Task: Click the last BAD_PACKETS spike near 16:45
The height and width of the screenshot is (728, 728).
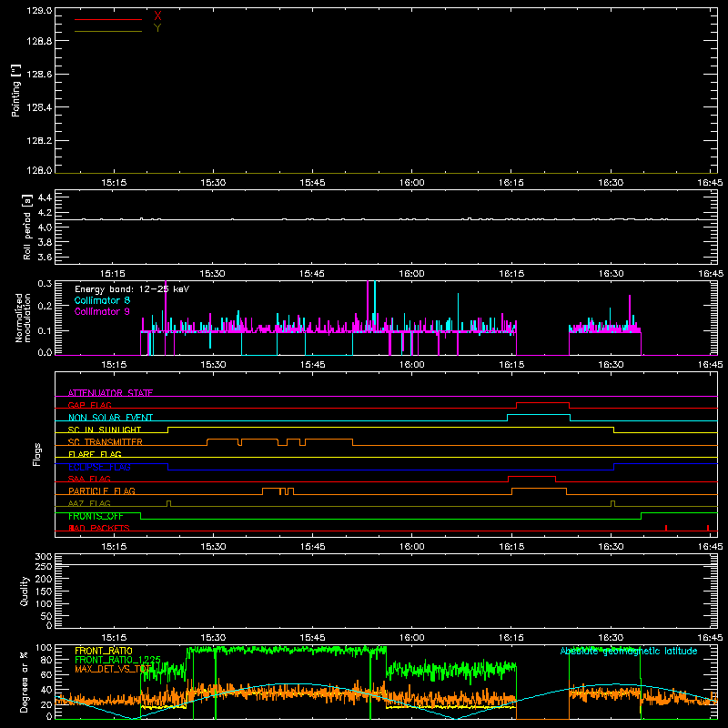Action: click(708, 528)
